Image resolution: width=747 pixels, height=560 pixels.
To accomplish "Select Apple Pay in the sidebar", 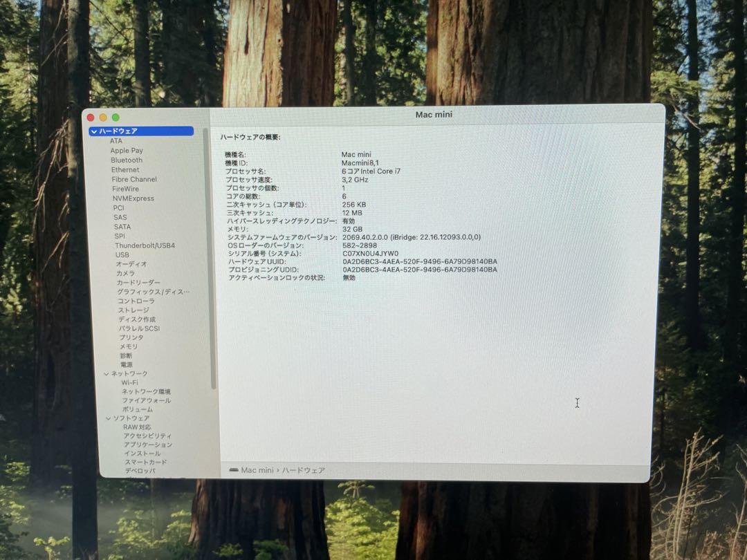I will tap(127, 151).
